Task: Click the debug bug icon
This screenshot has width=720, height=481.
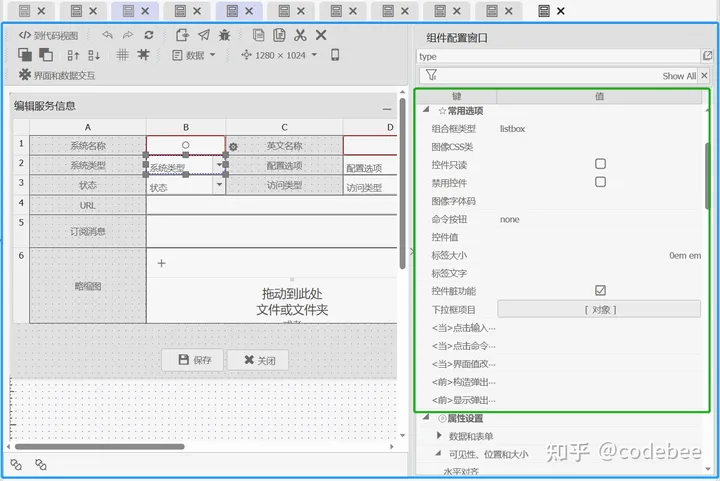Action: tap(224, 35)
